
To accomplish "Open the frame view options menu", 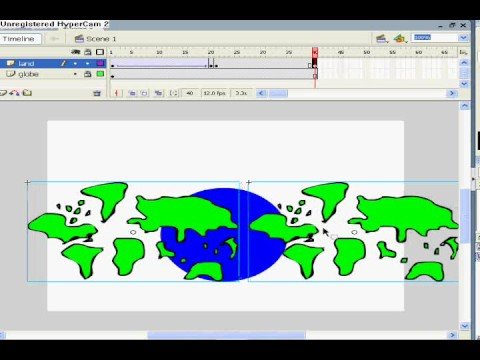I will click(x=463, y=52).
